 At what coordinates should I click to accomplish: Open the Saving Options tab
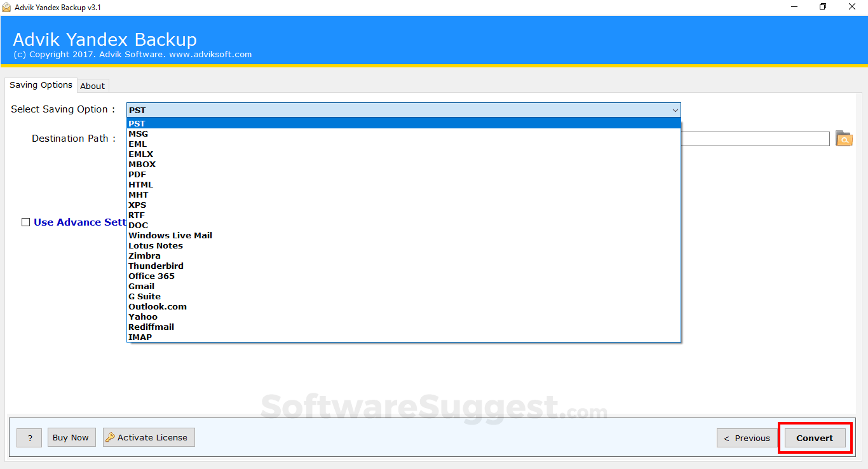click(x=41, y=85)
